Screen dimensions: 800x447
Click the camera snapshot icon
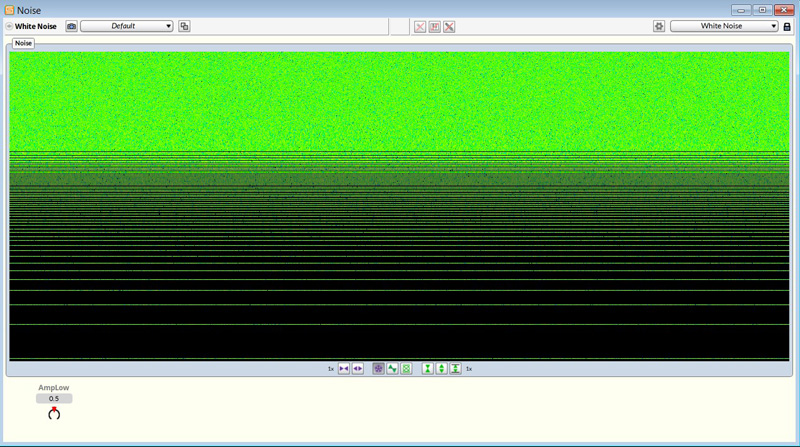click(x=71, y=26)
